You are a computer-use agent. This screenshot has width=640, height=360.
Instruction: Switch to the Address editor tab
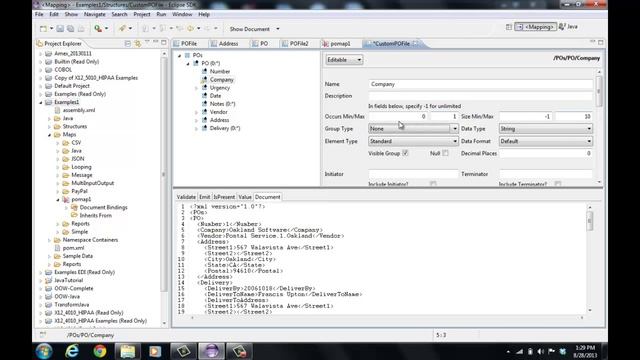pos(225,43)
